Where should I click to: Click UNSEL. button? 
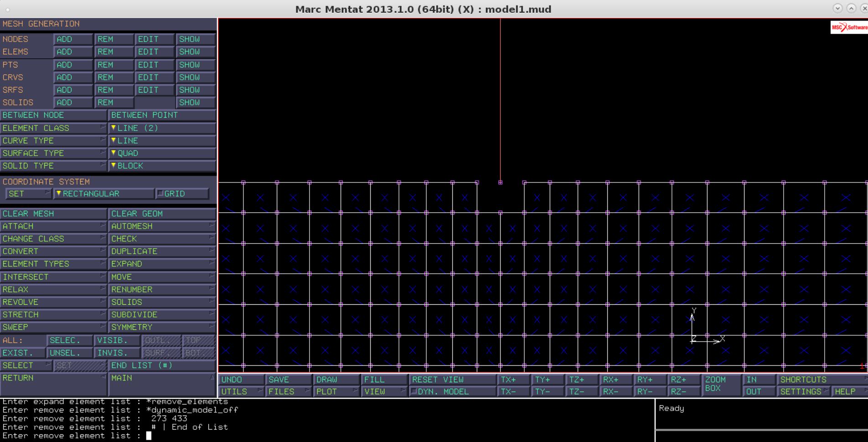pyautogui.click(x=69, y=353)
